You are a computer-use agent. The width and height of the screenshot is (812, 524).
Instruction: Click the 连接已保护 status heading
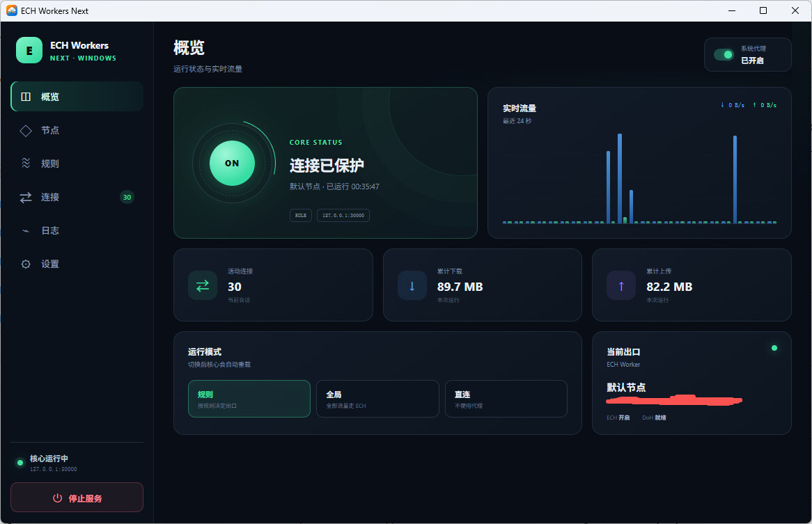(x=327, y=166)
